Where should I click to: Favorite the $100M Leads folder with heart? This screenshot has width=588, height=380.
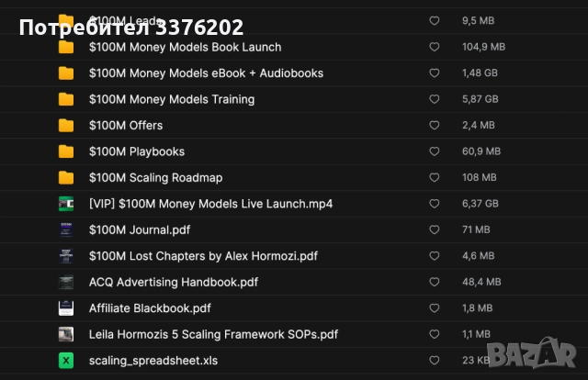pyautogui.click(x=435, y=20)
